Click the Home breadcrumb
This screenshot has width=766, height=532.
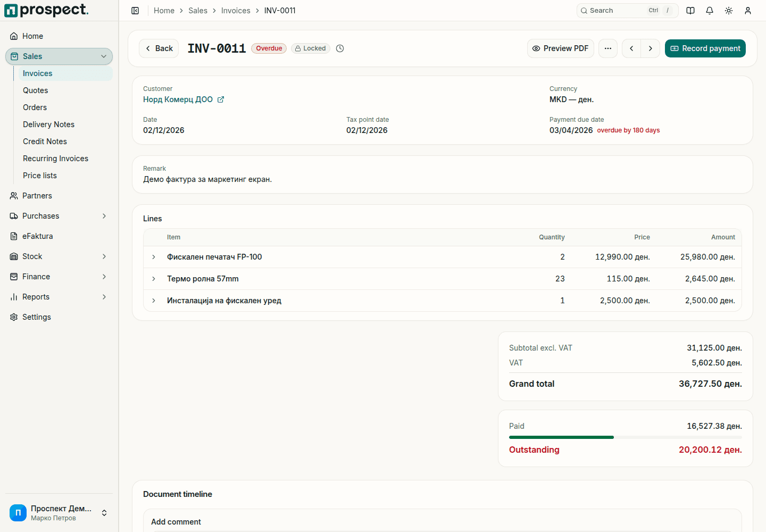[x=164, y=11]
